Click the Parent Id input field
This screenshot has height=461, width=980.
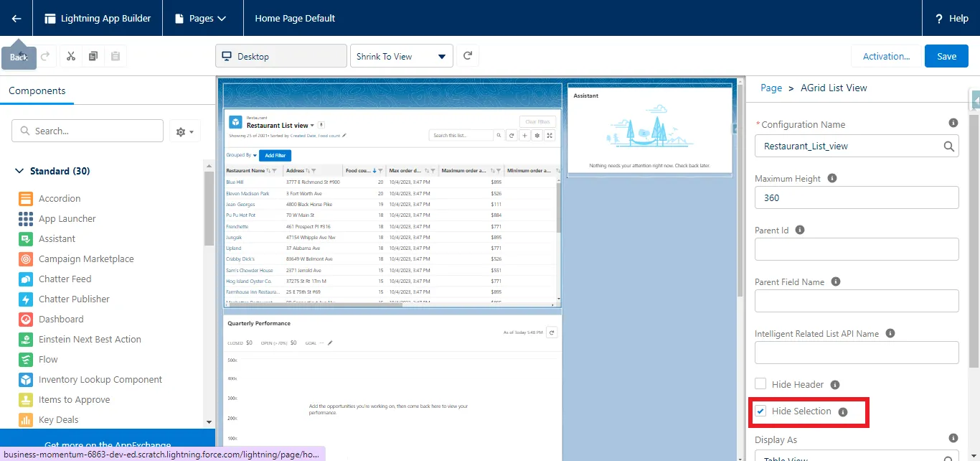pyautogui.click(x=857, y=249)
